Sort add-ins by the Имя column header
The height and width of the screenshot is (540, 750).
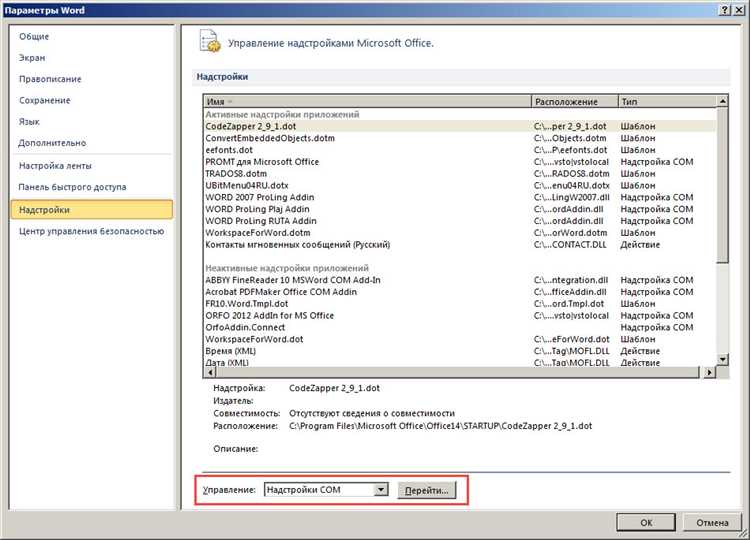pos(367,101)
